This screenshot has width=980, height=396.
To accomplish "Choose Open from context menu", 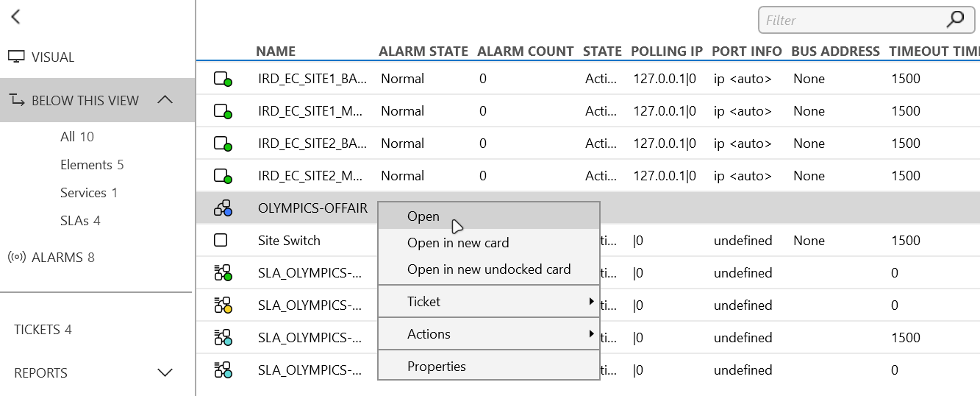I will point(423,216).
